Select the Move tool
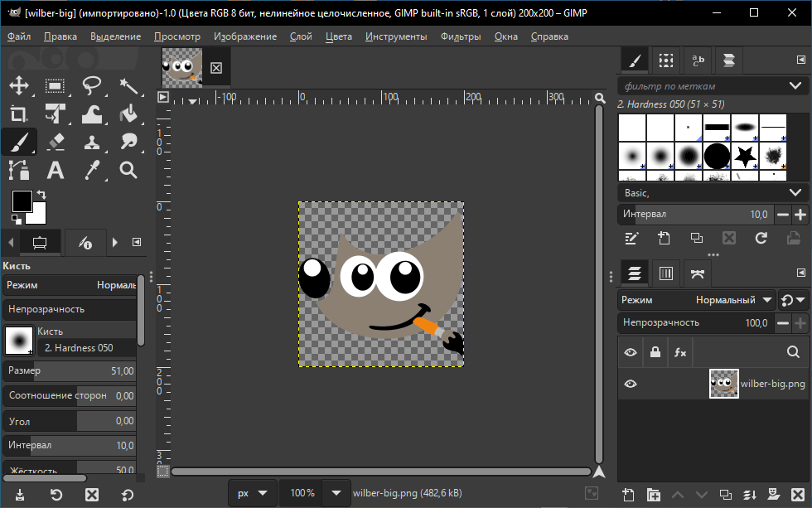The height and width of the screenshot is (508, 812). click(19, 85)
